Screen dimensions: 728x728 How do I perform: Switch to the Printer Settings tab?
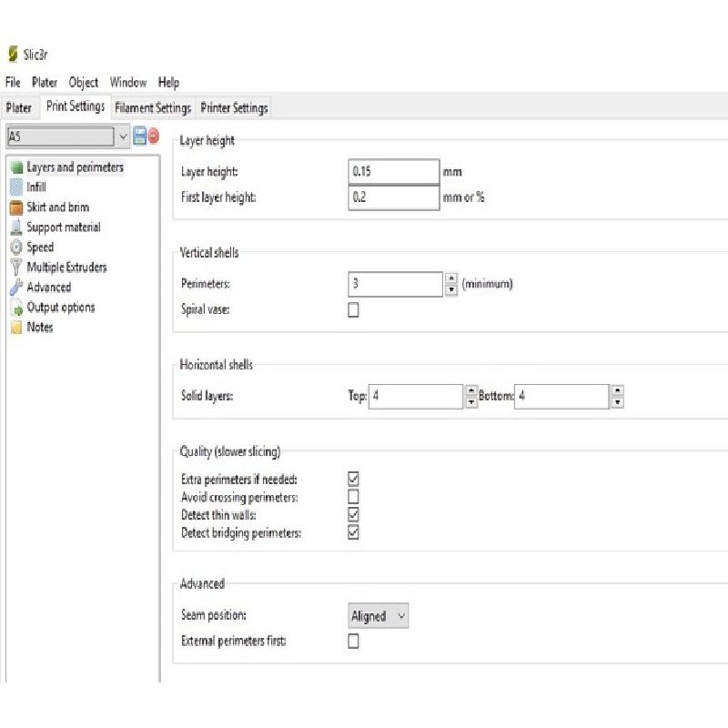pos(234,107)
